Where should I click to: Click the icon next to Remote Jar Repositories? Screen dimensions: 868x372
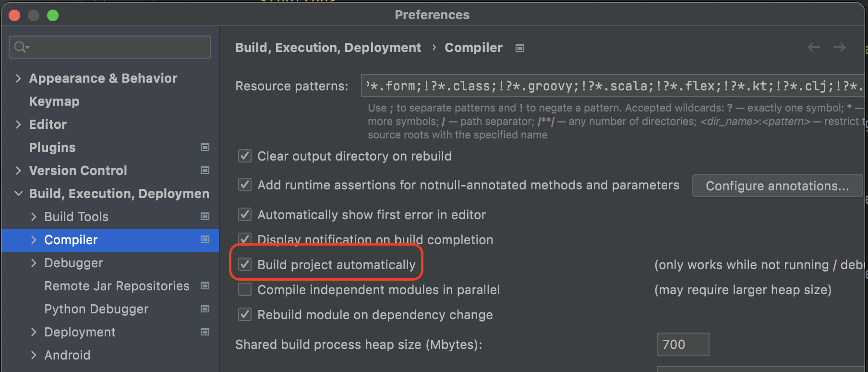coord(205,285)
